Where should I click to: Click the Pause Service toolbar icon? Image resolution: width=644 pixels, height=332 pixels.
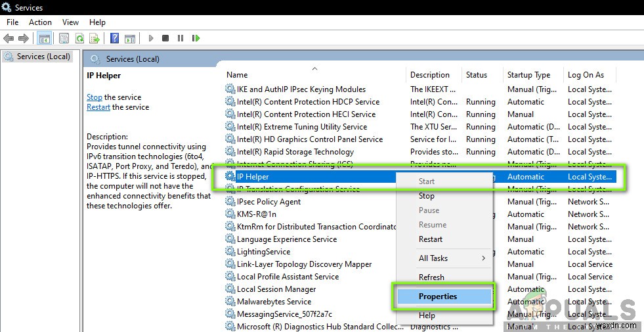point(181,38)
